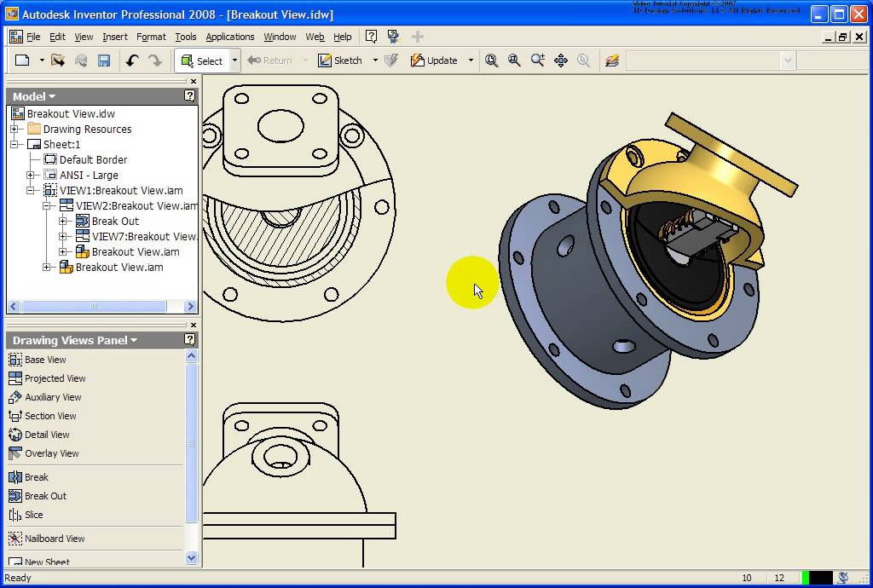873x588 pixels.
Task: Click the Drawing Views Panel help icon
Action: click(189, 339)
